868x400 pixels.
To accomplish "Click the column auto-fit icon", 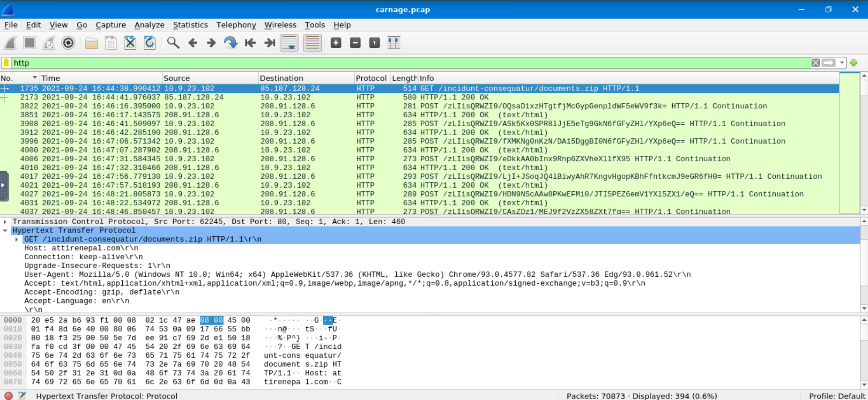I will [x=394, y=43].
